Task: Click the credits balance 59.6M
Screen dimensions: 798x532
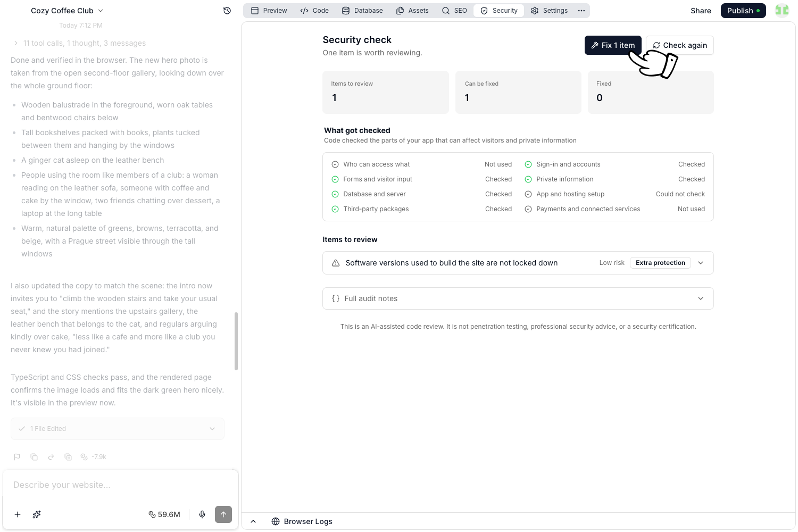Action: click(x=164, y=514)
